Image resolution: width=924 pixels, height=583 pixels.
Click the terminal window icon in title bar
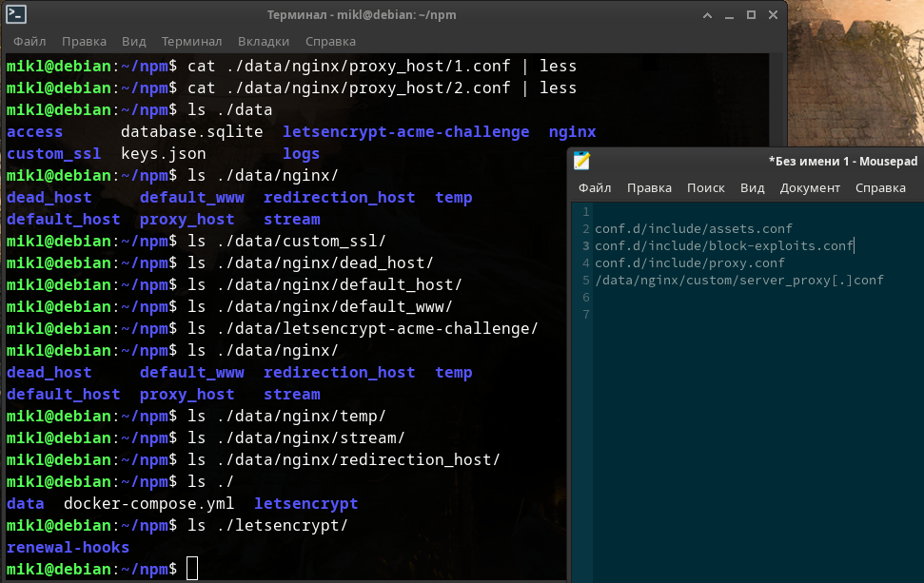[x=16, y=14]
